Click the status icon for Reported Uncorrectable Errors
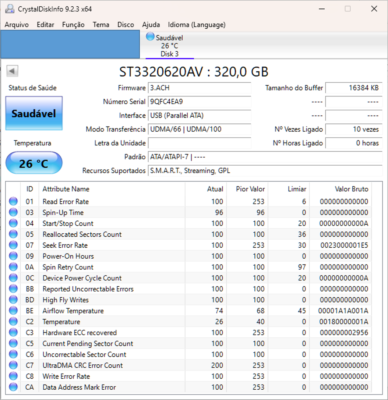388x400 pixels. 13,289
